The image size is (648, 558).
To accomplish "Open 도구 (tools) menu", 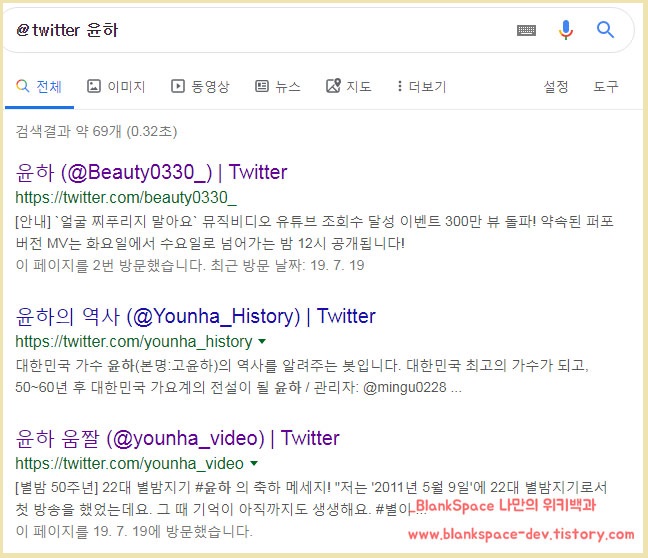I will coord(606,86).
